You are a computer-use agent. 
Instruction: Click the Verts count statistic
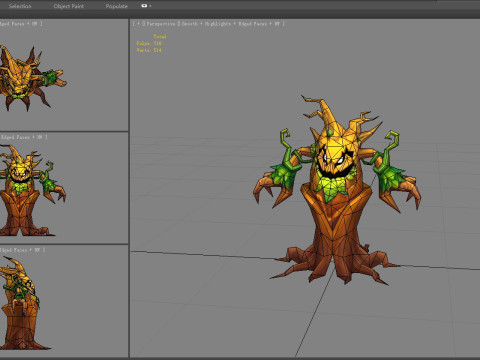pos(149,50)
